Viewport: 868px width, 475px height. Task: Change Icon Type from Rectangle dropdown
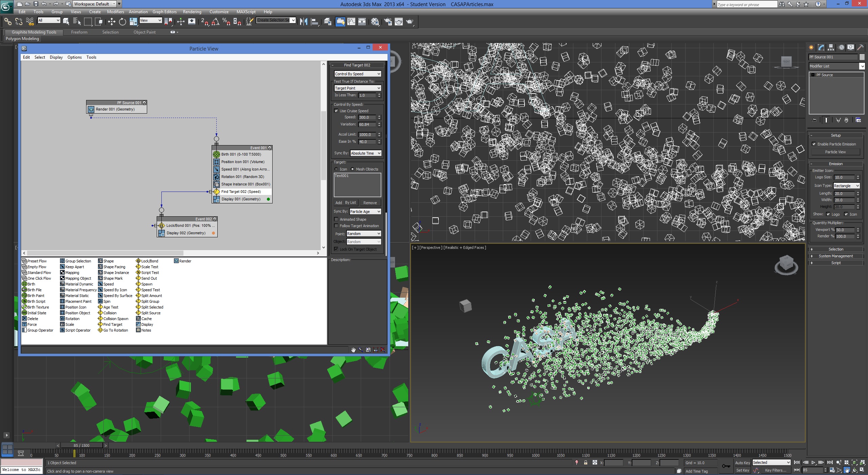tap(846, 185)
